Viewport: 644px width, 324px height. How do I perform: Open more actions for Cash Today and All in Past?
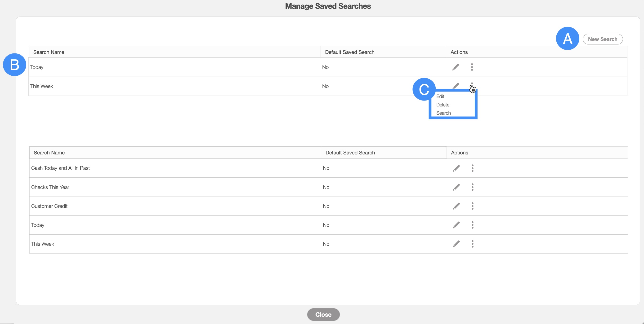click(472, 168)
